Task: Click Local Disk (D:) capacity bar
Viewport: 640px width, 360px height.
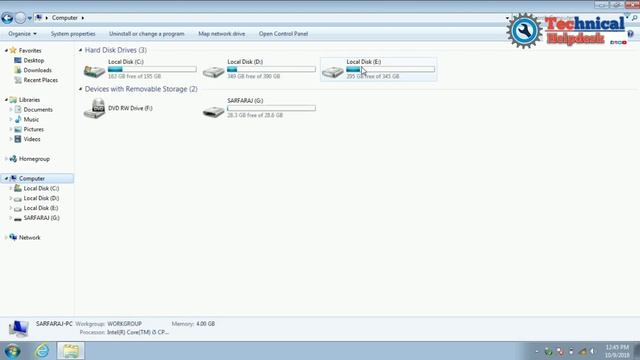Action: (x=271, y=69)
